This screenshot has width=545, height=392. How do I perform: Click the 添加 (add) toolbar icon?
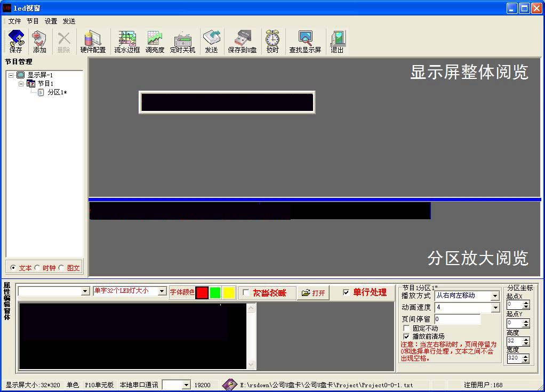click(x=39, y=42)
